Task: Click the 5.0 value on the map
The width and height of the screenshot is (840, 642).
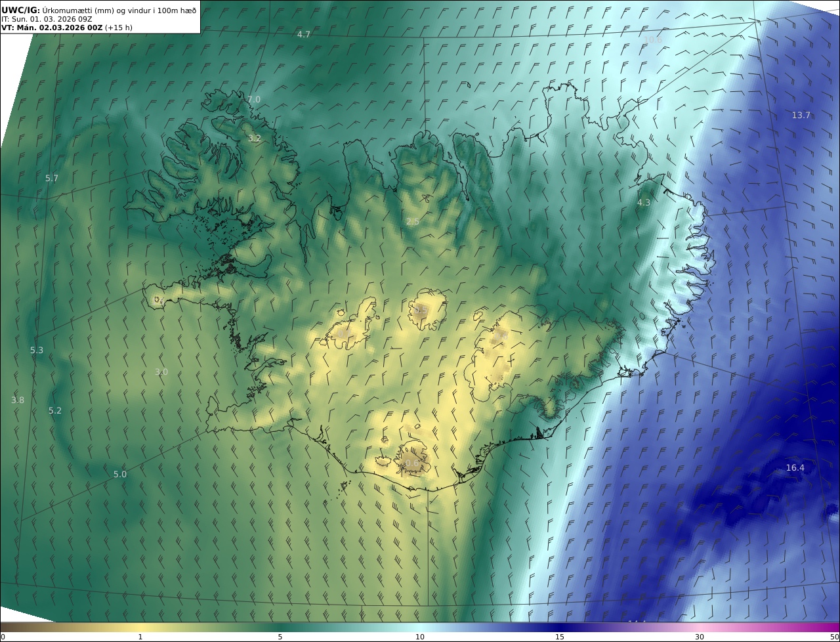Action: pos(120,474)
